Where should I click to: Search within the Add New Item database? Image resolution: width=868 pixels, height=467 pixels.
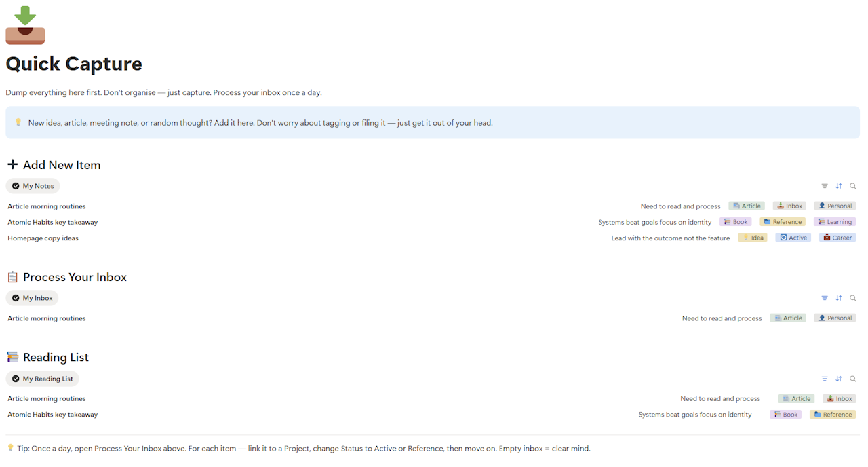[853, 186]
